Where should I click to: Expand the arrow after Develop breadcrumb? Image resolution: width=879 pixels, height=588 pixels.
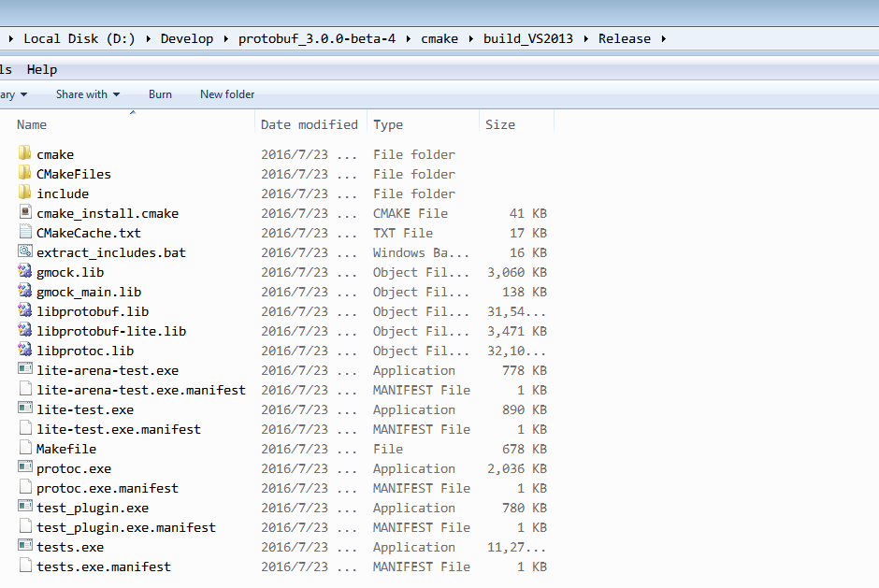click(226, 38)
